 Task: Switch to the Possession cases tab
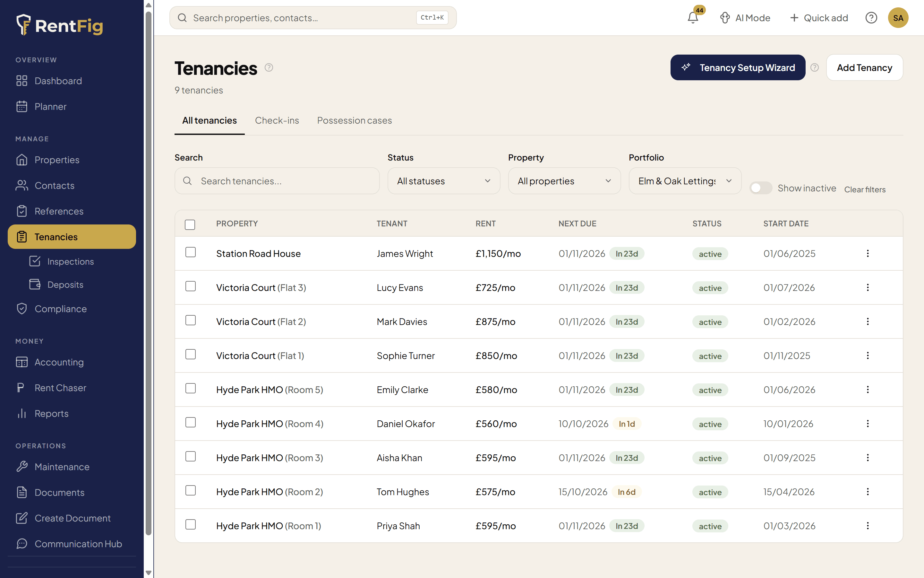(x=354, y=120)
